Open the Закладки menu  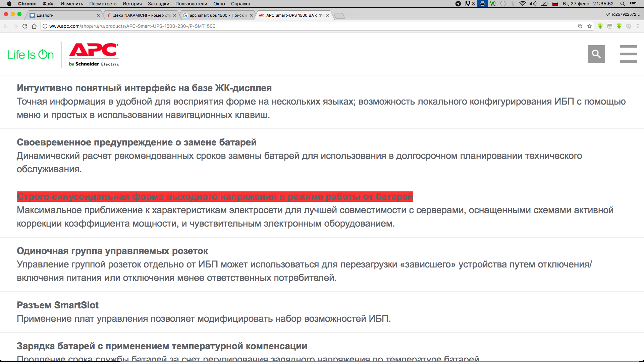tap(158, 4)
